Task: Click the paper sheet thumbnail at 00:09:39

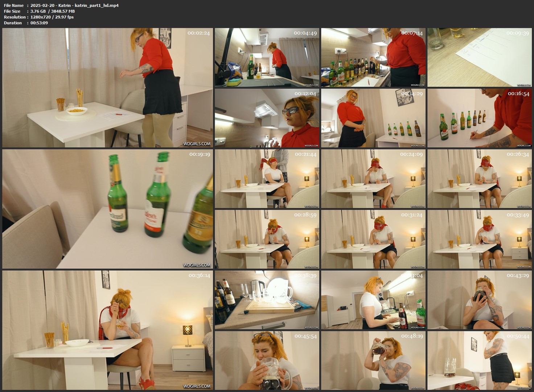Action: tap(479, 57)
